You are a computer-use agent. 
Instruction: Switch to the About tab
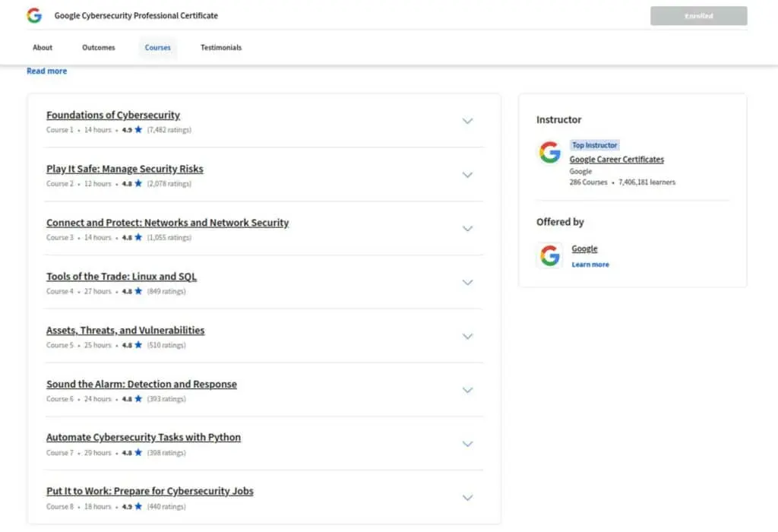(43, 48)
